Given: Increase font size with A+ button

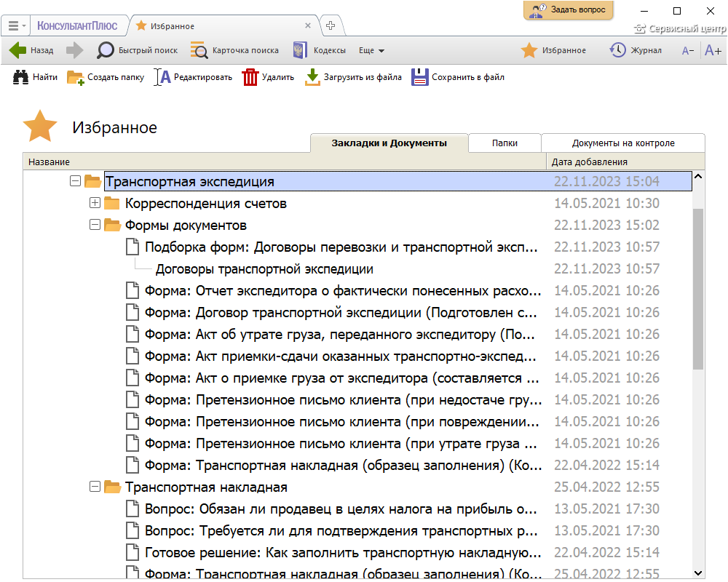Looking at the screenshot, I should click(713, 50).
